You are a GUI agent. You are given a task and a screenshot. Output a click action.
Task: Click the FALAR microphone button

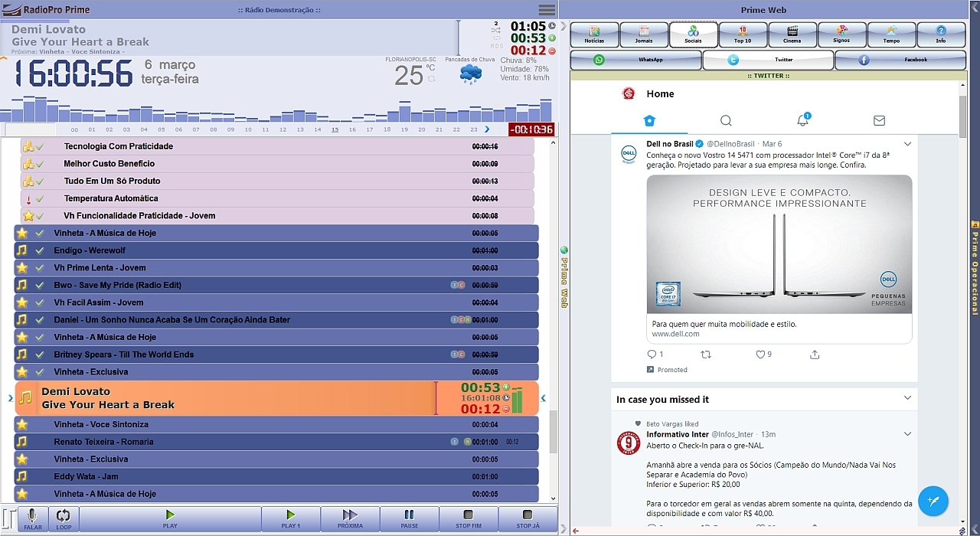[33, 519]
